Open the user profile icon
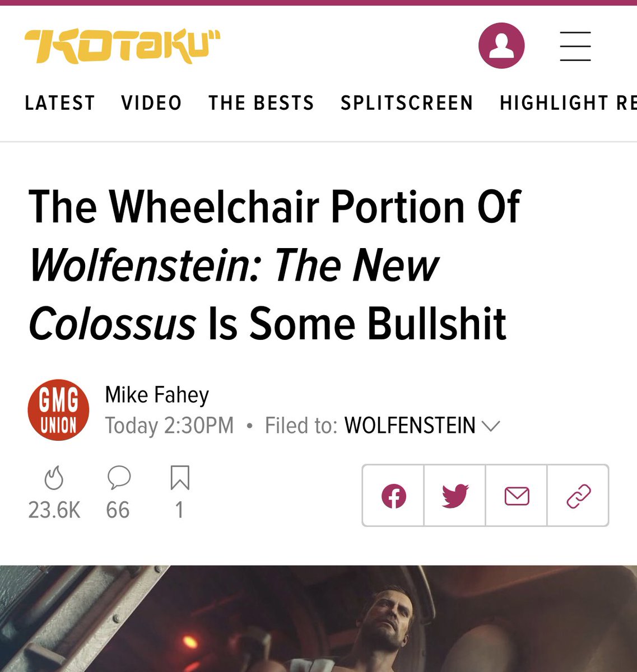Screen dimensions: 637x672 [501, 46]
